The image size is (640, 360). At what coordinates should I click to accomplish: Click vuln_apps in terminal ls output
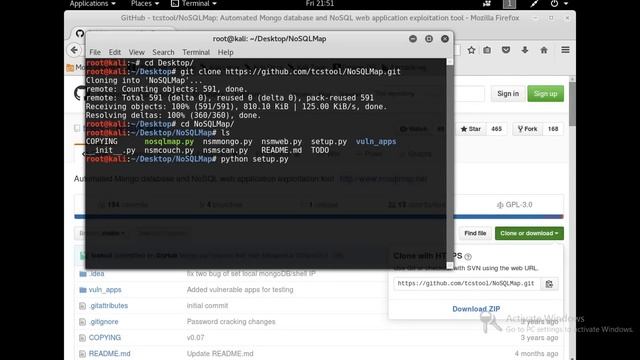pyautogui.click(x=376, y=142)
